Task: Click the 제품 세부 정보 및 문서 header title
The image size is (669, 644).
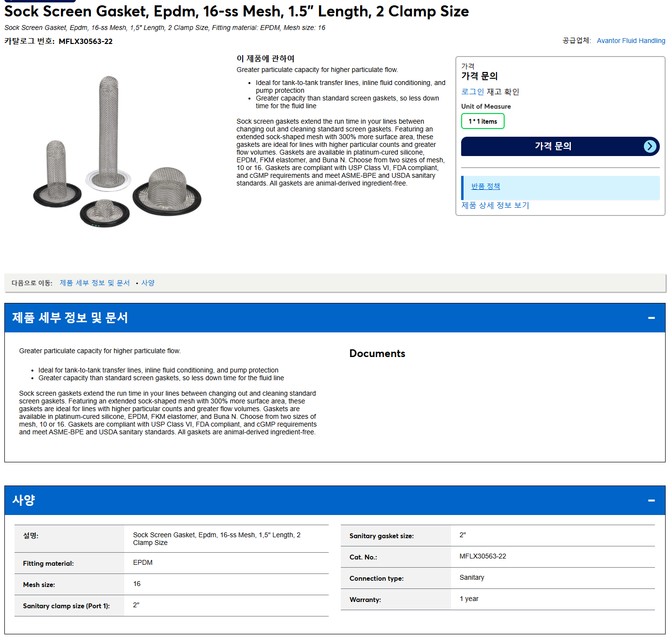Action: click(70, 318)
